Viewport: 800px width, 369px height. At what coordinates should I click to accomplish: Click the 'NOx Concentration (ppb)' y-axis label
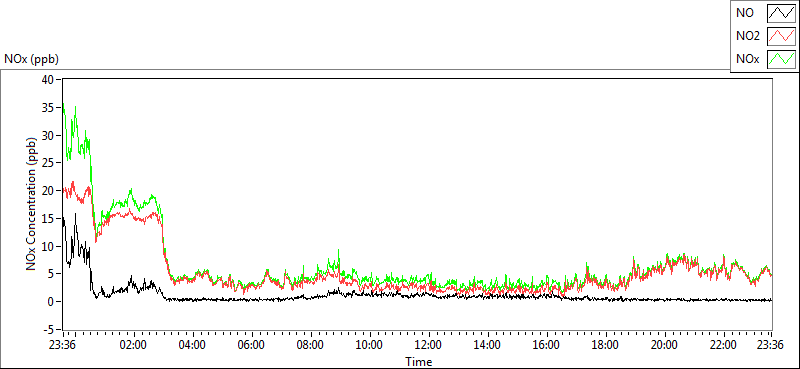pos(32,203)
